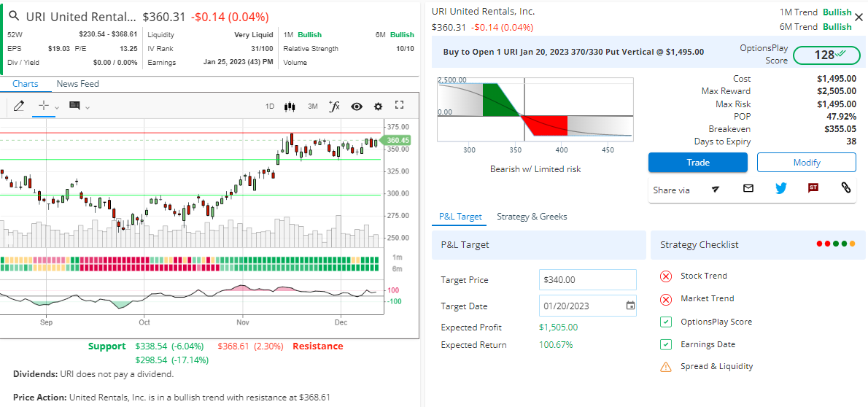Image resolution: width=868 pixels, height=407 pixels.
Task: Share the trade on StockTwits
Action: tap(813, 188)
